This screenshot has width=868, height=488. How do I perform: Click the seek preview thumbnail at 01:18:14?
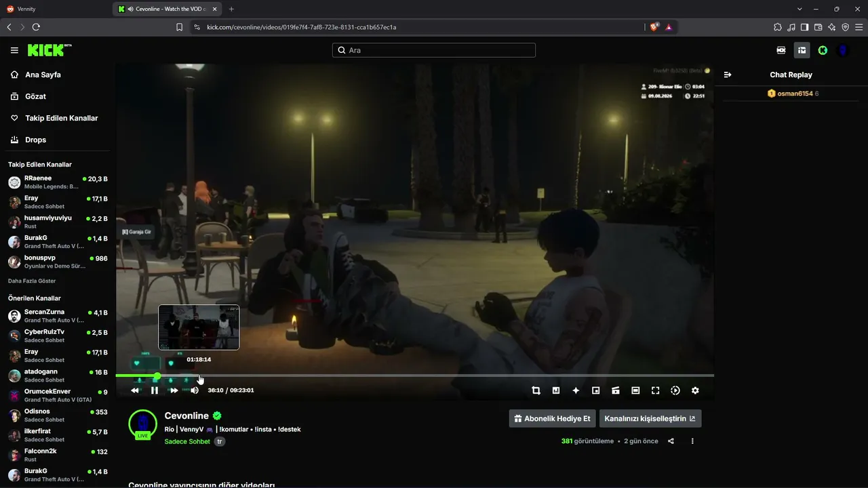199,327
